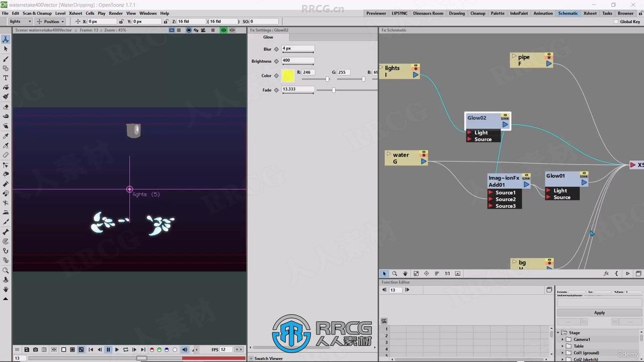
Task: Toggle the eye preview of lights node
Action: pos(416,66)
